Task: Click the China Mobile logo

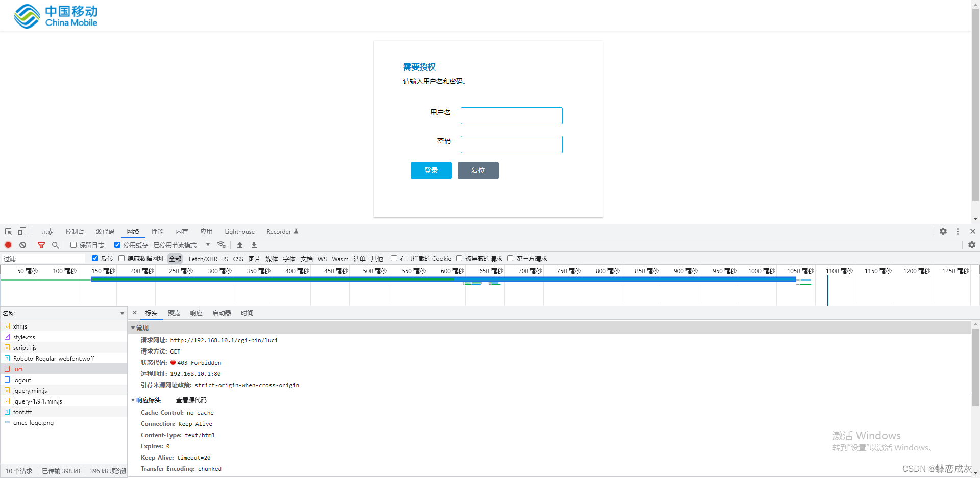Action: click(55, 16)
